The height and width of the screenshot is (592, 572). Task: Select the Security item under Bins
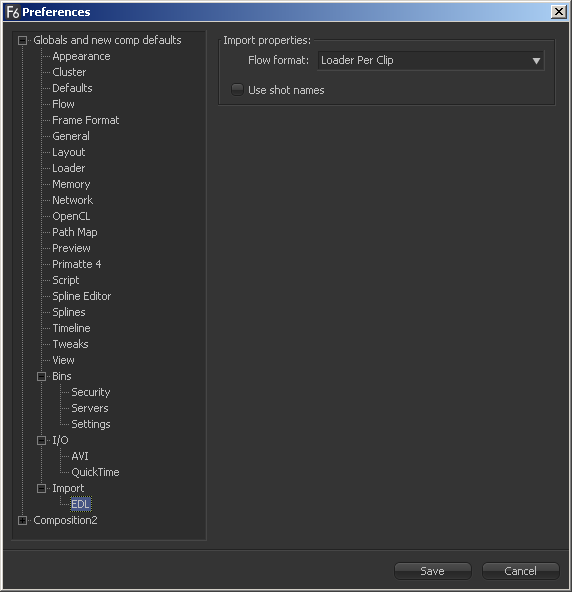pos(91,392)
